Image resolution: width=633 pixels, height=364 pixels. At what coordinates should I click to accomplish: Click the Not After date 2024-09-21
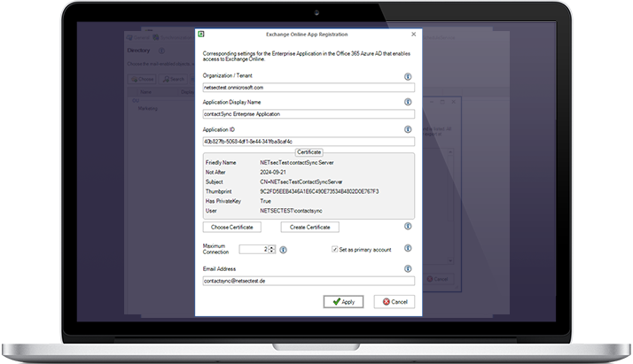[x=273, y=172]
